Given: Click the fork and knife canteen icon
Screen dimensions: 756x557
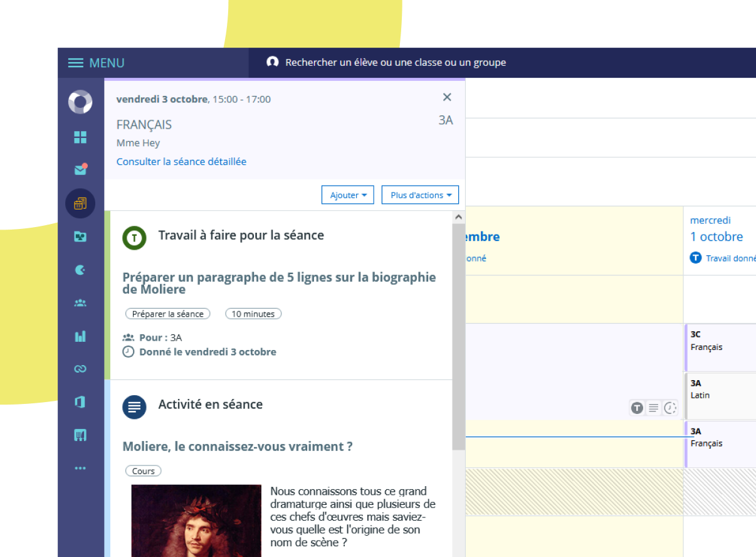Looking at the screenshot, I should (x=80, y=435).
